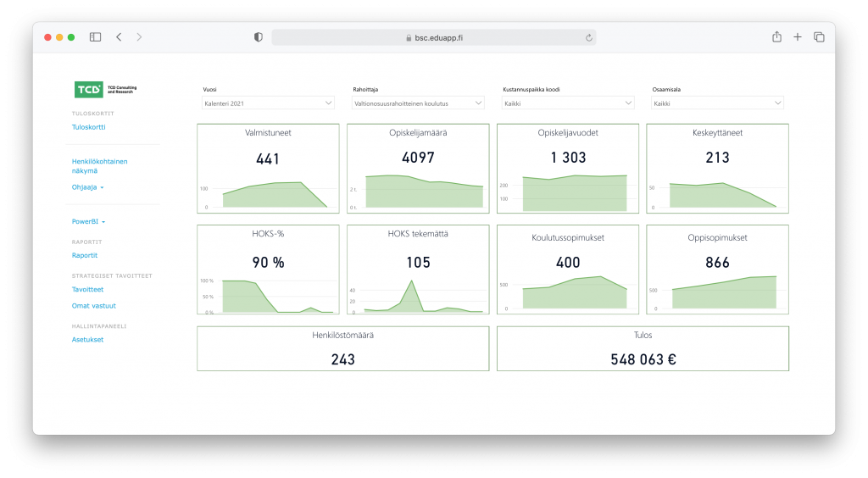
Task: Open the Osaamisala dropdown
Action: (717, 103)
